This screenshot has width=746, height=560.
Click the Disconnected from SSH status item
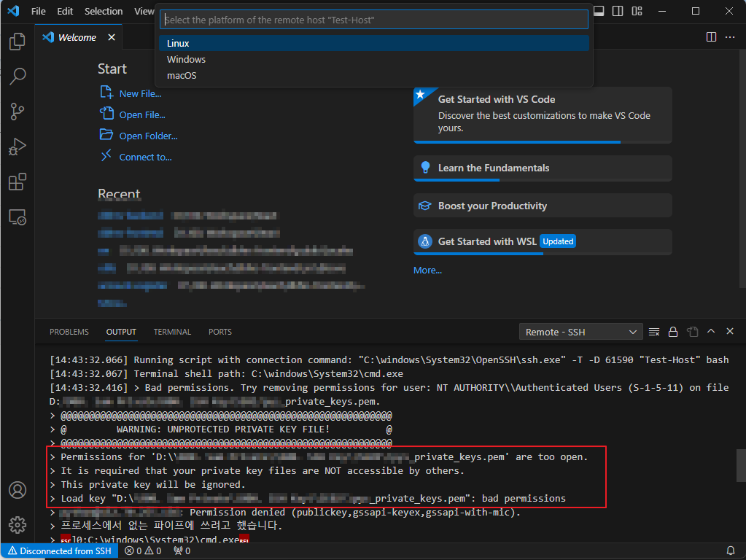(x=60, y=551)
